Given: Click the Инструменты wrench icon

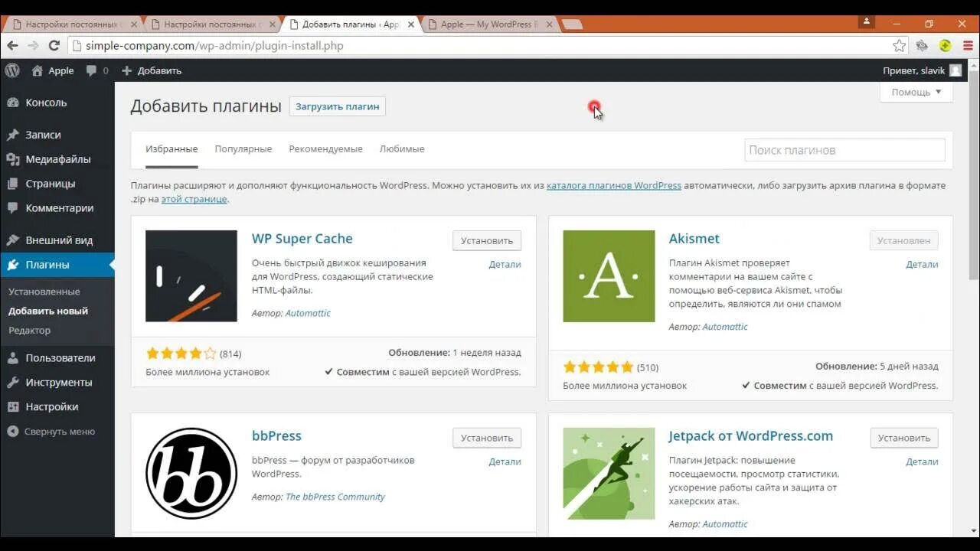Looking at the screenshot, I should pos(12,383).
